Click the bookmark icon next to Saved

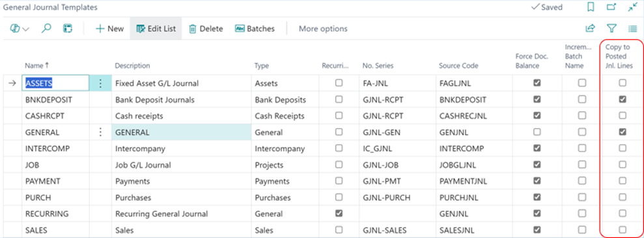[x=591, y=7]
